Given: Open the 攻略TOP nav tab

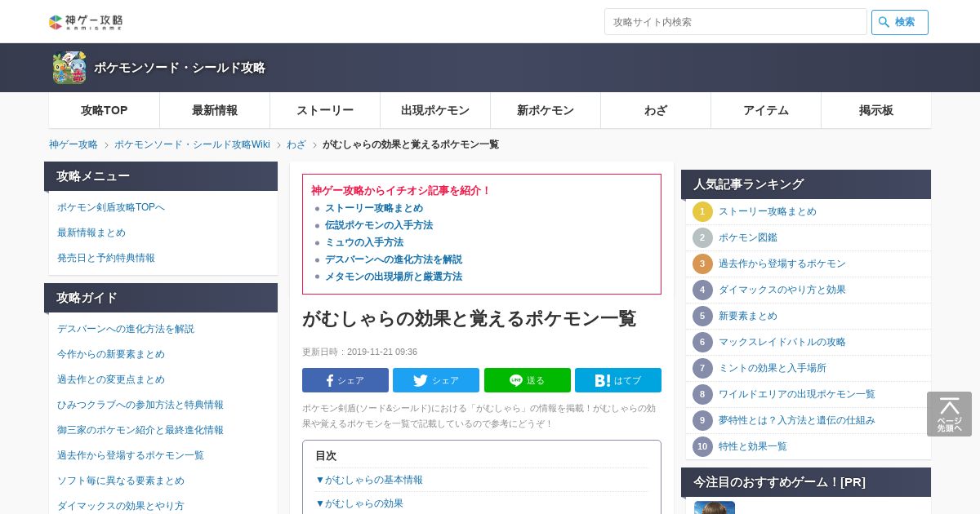Looking at the screenshot, I should 105,110.
